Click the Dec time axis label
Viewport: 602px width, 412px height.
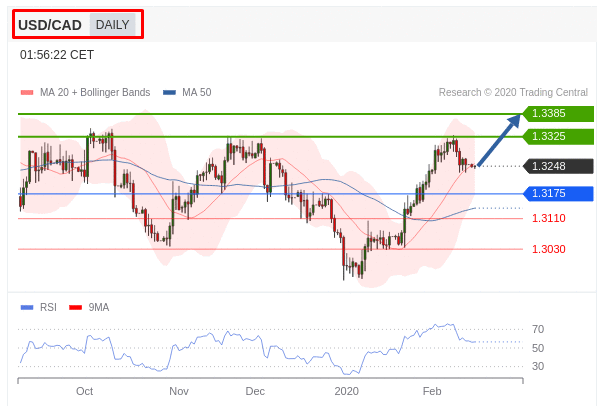coord(255,391)
